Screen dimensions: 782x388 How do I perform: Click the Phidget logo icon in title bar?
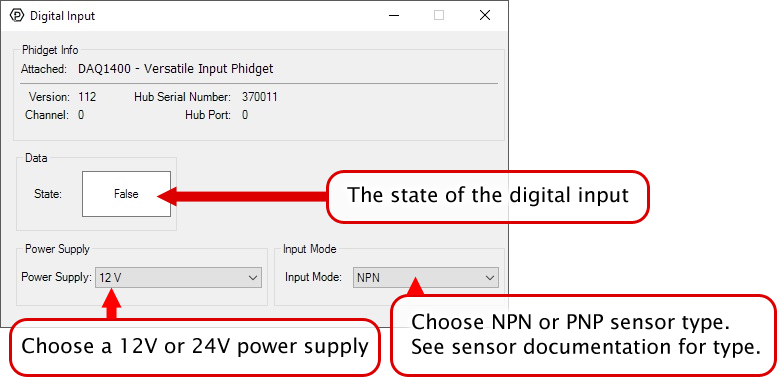(17, 15)
